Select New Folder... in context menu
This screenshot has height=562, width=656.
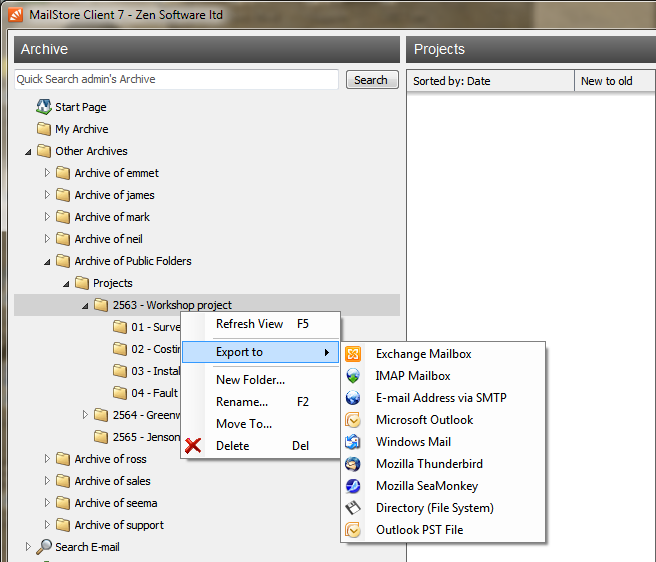[x=261, y=380]
